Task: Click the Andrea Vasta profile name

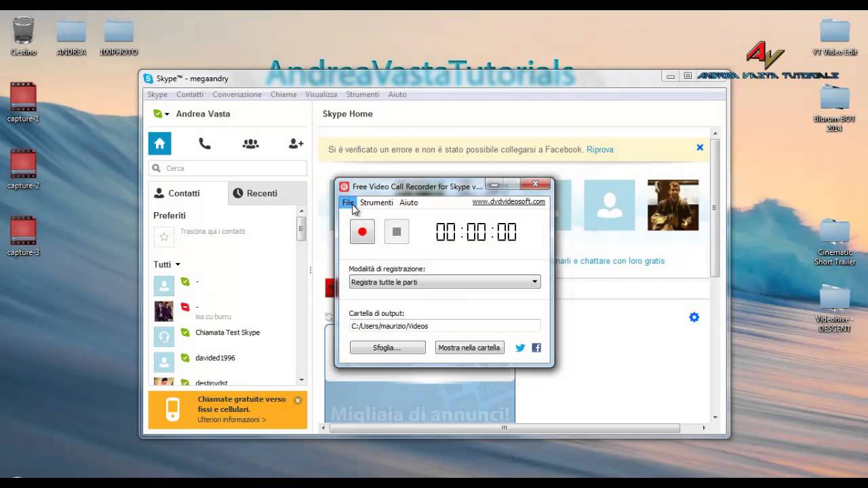Action: coord(203,114)
